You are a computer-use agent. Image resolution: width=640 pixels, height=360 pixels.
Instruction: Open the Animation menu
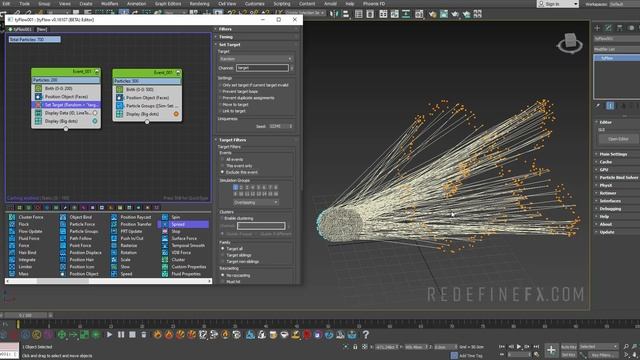pyautogui.click(x=136, y=4)
